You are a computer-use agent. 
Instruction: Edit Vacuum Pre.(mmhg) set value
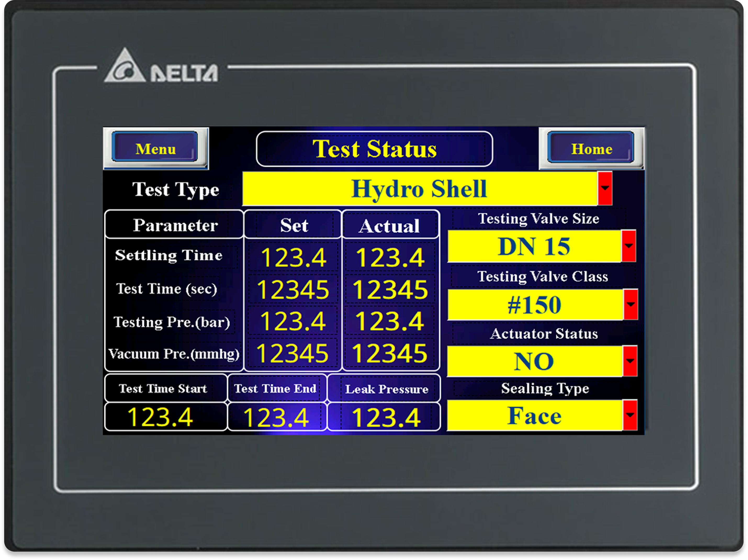coord(293,353)
